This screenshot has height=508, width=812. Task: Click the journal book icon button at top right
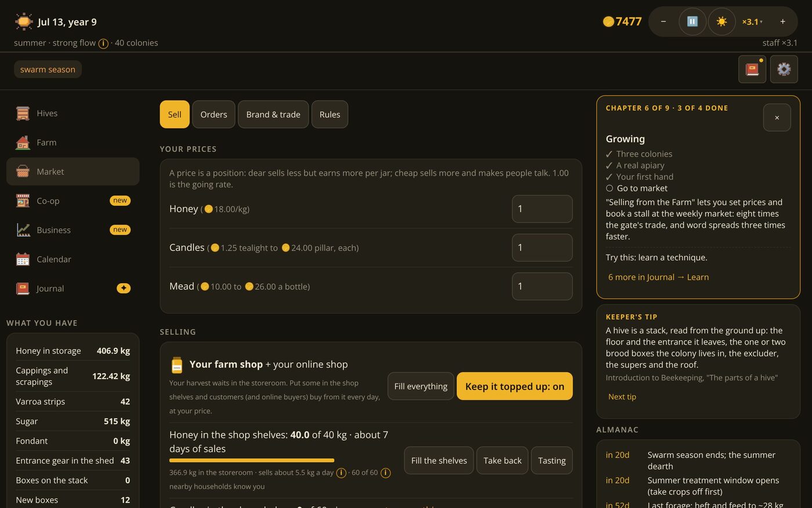752,69
